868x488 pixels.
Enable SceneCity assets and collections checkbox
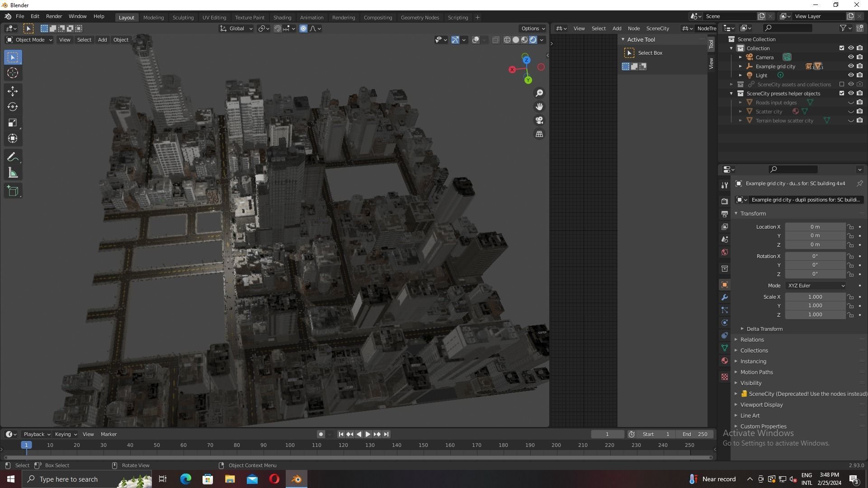pyautogui.click(x=841, y=84)
